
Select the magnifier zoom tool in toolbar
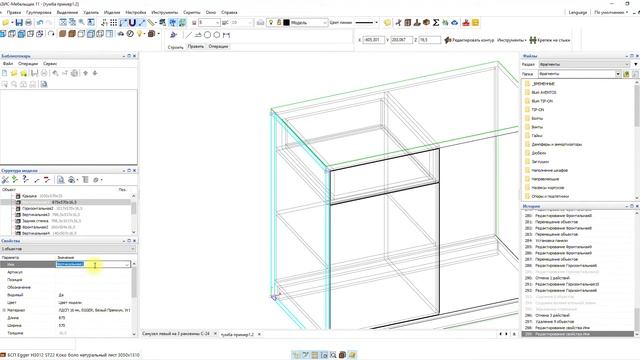pyautogui.click(x=82, y=22)
